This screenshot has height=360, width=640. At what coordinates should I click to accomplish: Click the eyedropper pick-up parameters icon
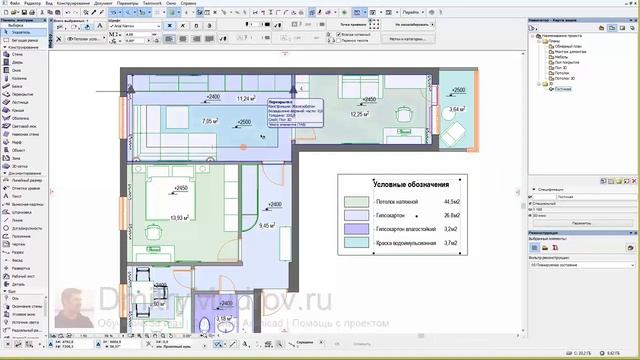(x=93, y=13)
